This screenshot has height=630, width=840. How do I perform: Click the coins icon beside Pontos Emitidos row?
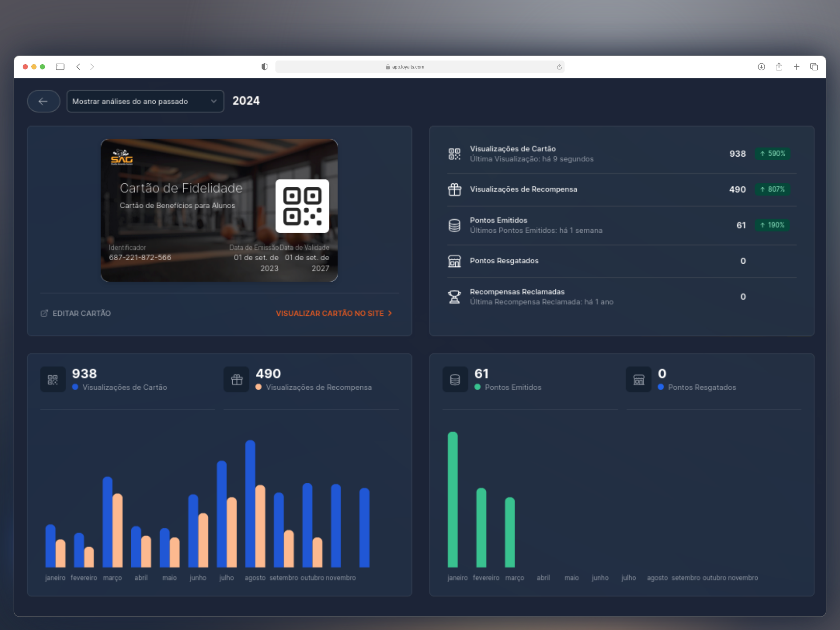pyautogui.click(x=454, y=225)
